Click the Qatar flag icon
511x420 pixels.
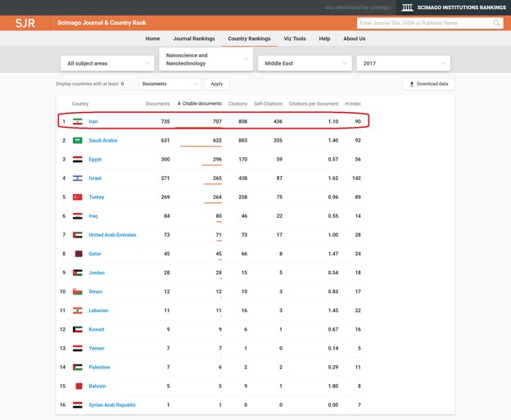coord(78,254)
